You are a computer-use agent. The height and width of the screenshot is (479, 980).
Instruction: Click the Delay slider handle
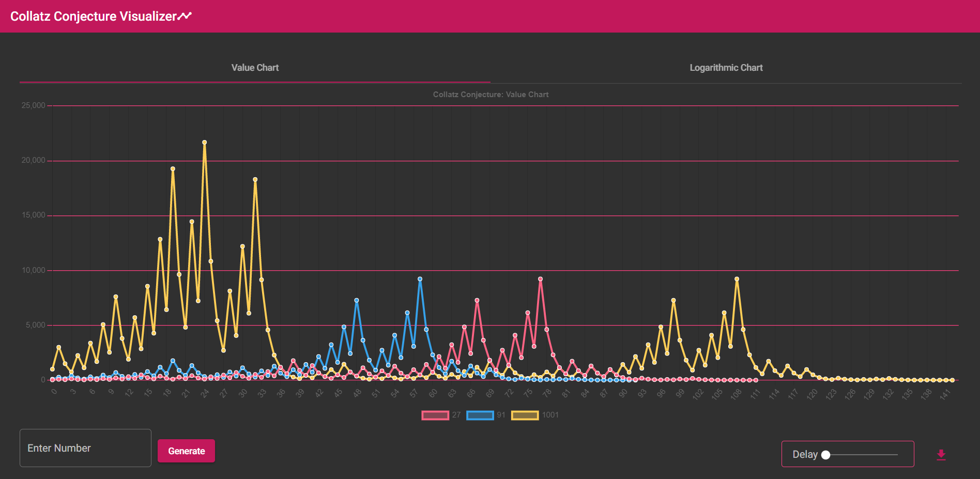click(x=826, y=455)
